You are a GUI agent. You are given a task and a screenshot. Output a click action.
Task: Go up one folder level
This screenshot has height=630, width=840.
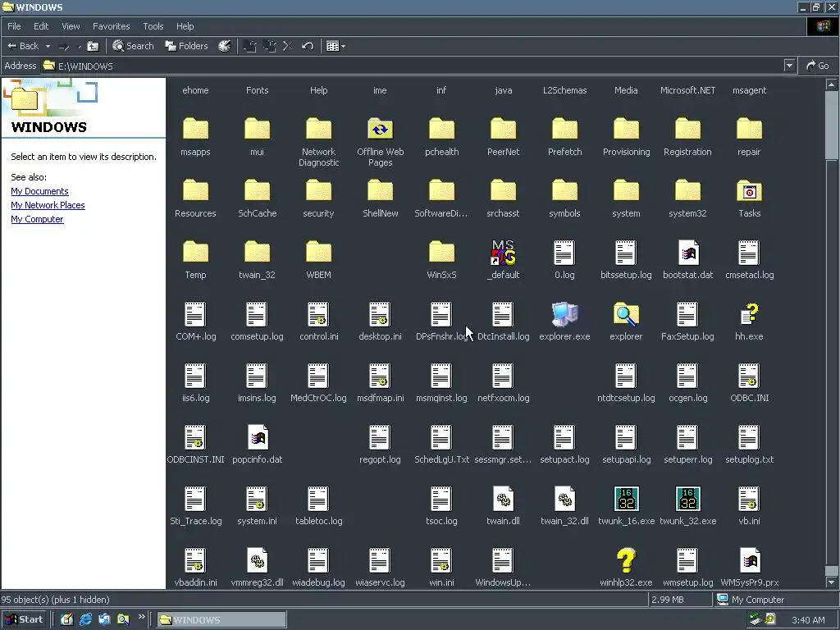pyautogui.click(x=93, y=46)
